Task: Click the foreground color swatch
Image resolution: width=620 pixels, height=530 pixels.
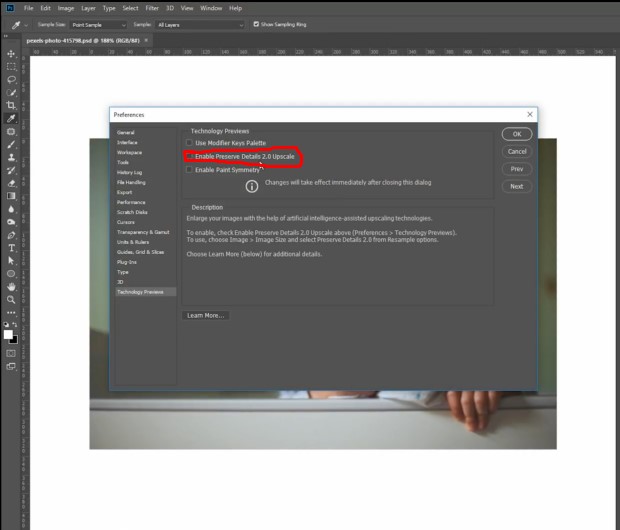Action: point(8,335)
